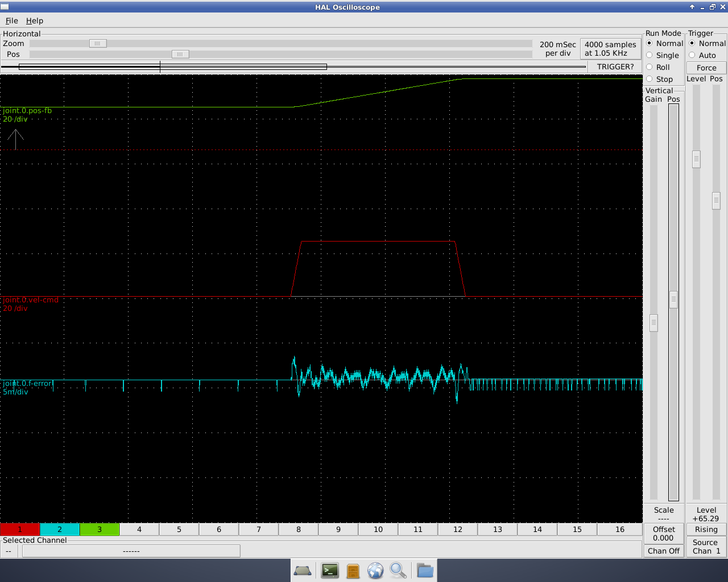Select channel 15 button
The width and height of the screenshot is (728, 582).
(577, 529)
